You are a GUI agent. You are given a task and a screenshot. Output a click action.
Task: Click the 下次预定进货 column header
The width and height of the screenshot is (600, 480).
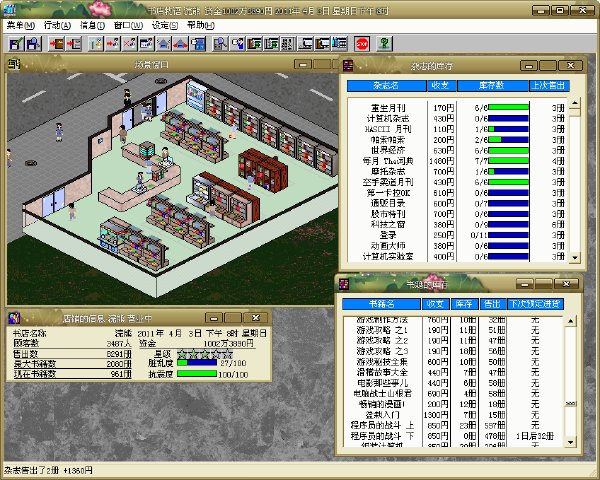coord(535,304)
